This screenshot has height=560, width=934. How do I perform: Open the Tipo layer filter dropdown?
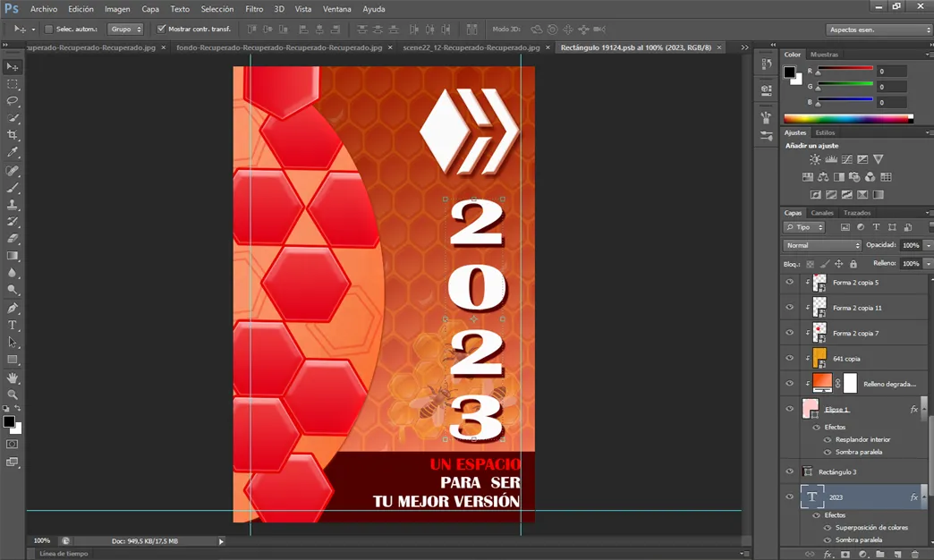coord(804,227)
